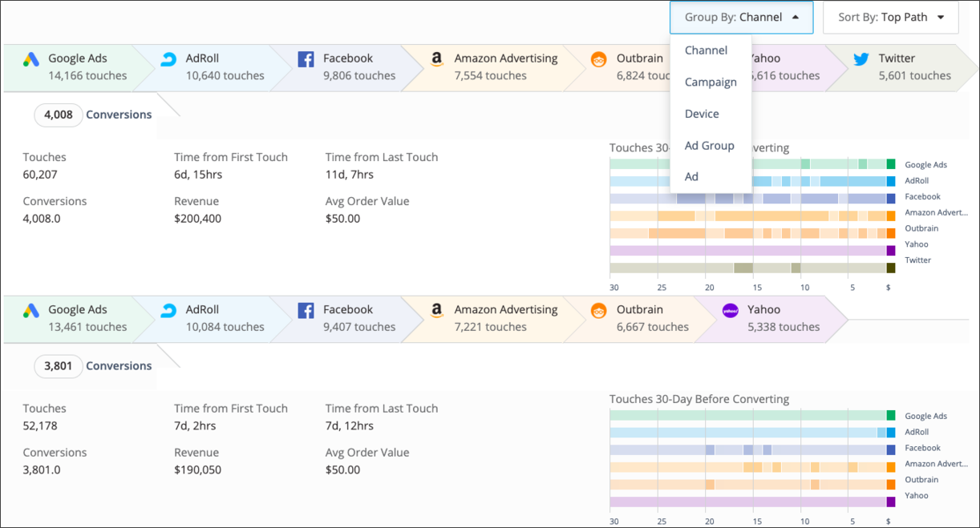Click the Amazon icon in second path

coord(436,311)
